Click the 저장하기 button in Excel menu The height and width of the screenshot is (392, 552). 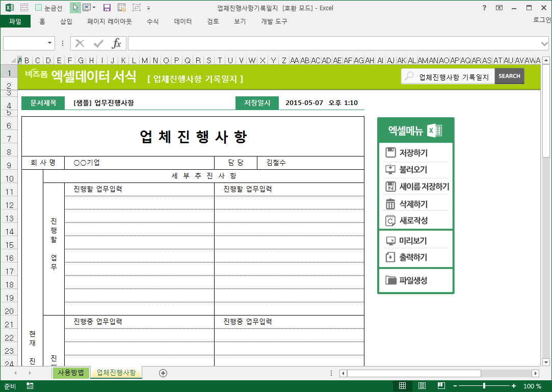click(413, 153)
